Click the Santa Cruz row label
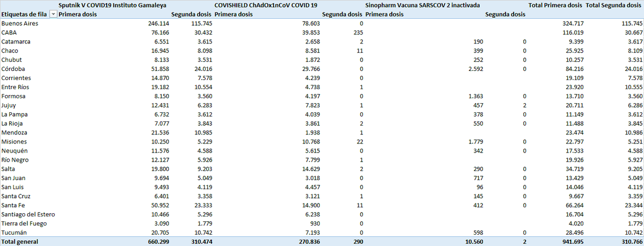The height and width of the screenshot is (246, 644). tap(15, 197)
